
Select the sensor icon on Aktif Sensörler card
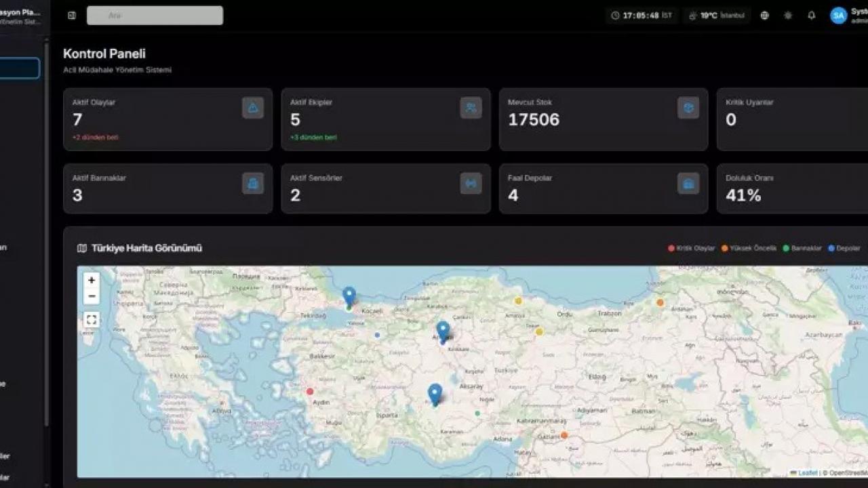(470, 183)
